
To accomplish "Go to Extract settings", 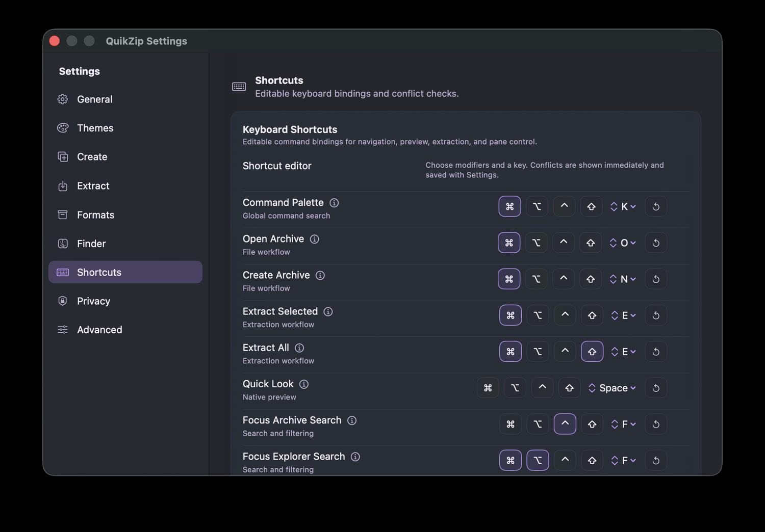I will (125, 186).
